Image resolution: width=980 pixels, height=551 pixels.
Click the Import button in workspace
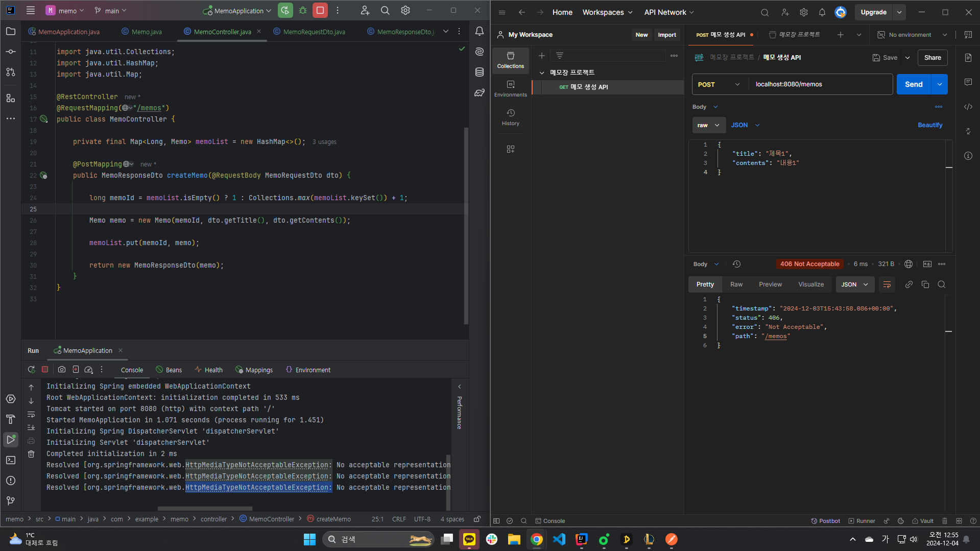pyautogui.click(x=667, y=35)
